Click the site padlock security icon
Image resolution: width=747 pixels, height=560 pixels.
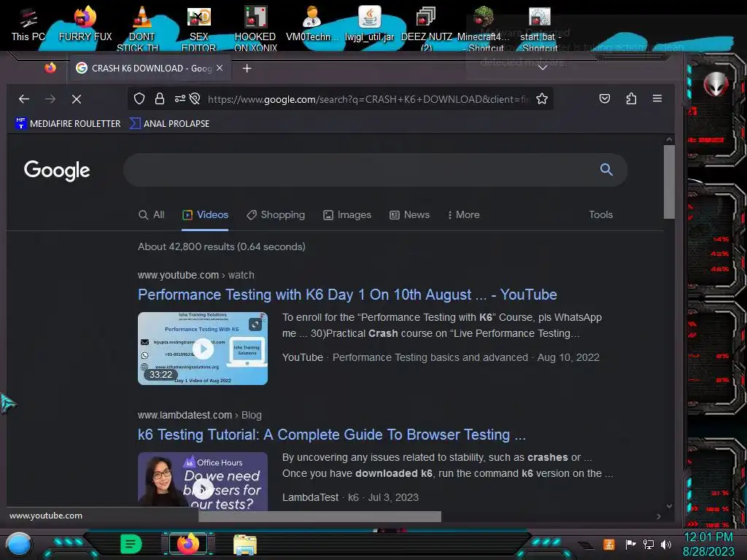coord(160,98)
